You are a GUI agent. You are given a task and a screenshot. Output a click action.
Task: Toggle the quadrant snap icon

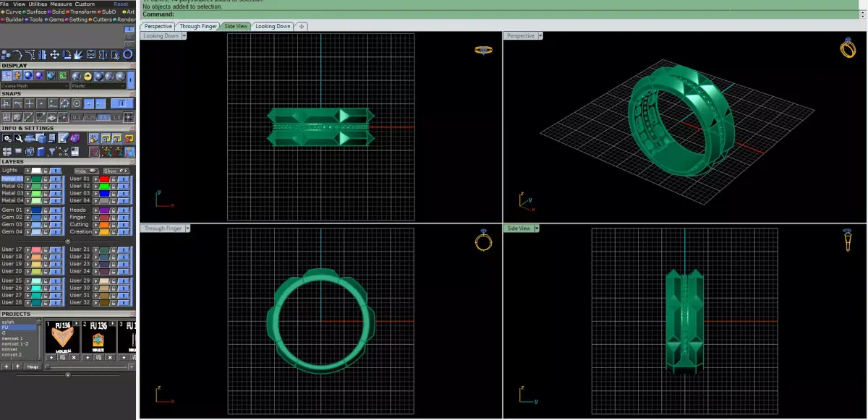coord(65,103)
